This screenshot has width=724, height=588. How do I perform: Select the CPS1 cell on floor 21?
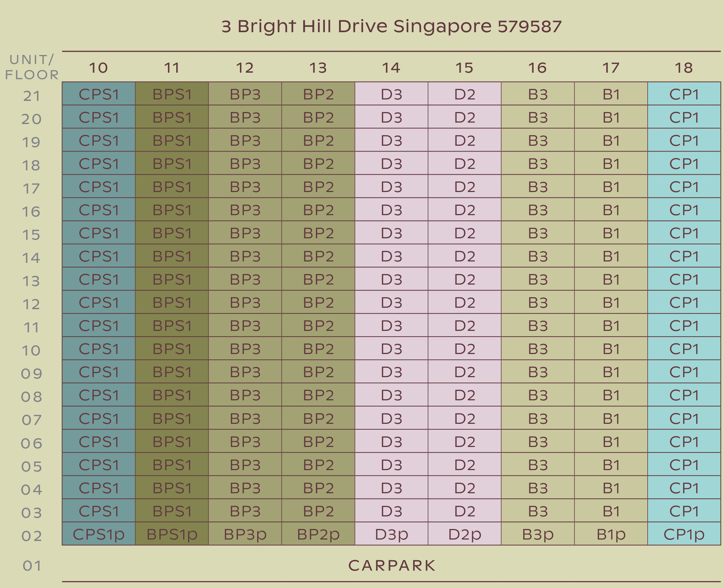point(99,94)
